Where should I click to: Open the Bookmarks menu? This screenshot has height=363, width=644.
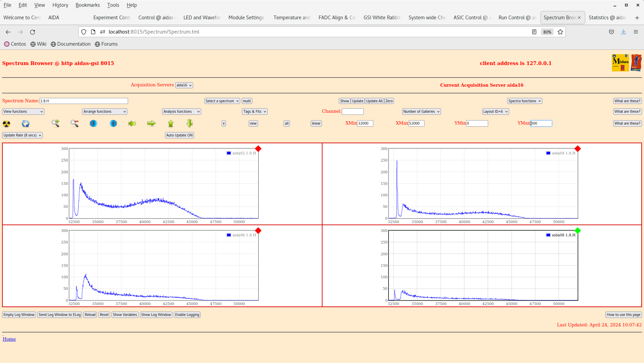[87, 5]
